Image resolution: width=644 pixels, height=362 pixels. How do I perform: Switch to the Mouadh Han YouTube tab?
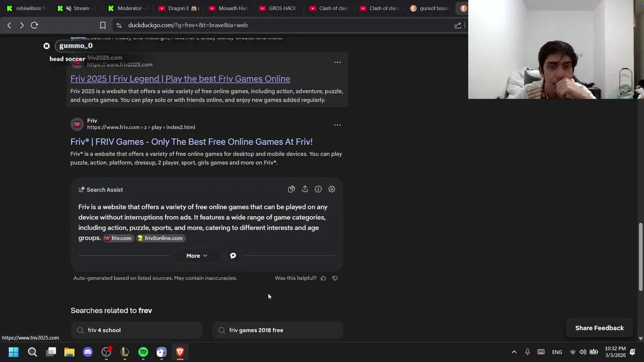[x=228, y=8]
